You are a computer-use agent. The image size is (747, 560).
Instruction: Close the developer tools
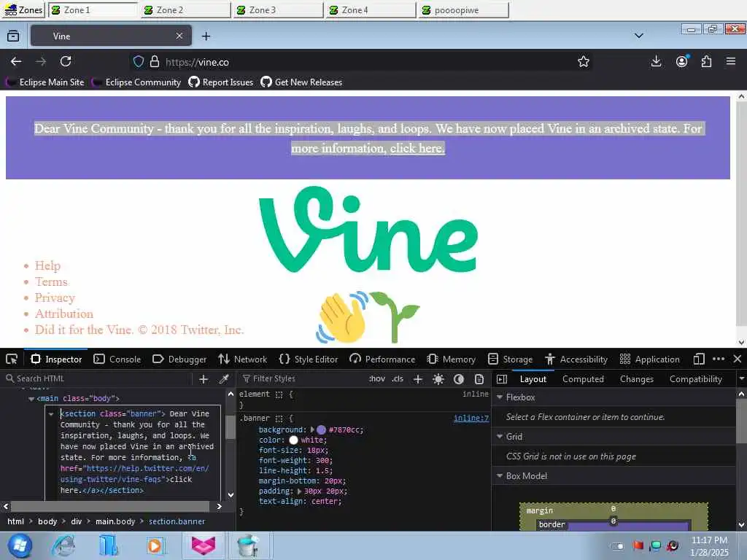point(737,359)
